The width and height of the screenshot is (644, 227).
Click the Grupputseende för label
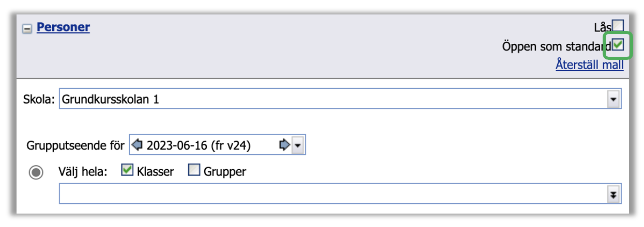coord(75,145)
